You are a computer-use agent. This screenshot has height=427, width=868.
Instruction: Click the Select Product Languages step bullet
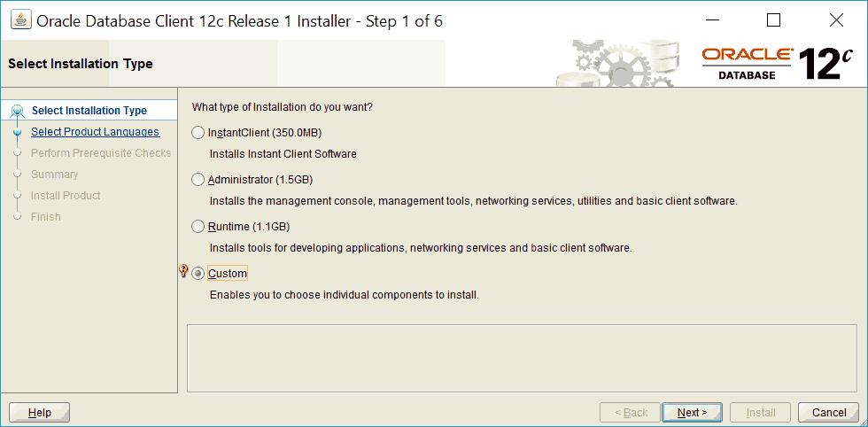pos(18,132)
